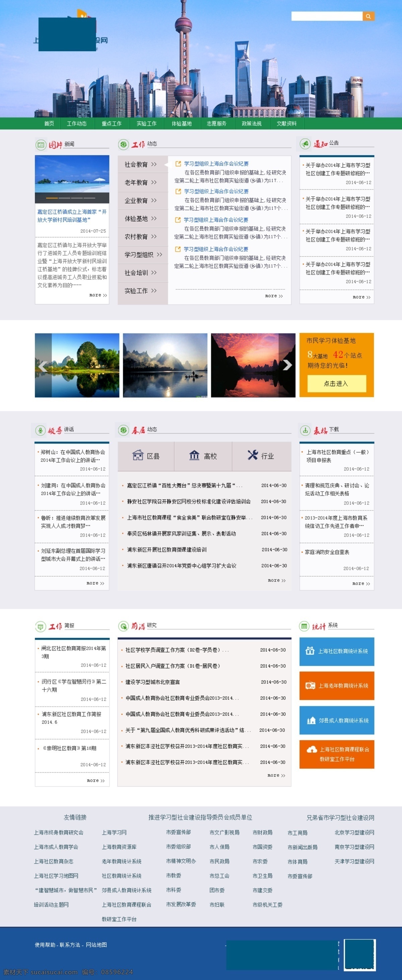Open 上海老年教育统计系统 orange tile
The width and height of the screenshot is (402, 980).
coord(337,686)
